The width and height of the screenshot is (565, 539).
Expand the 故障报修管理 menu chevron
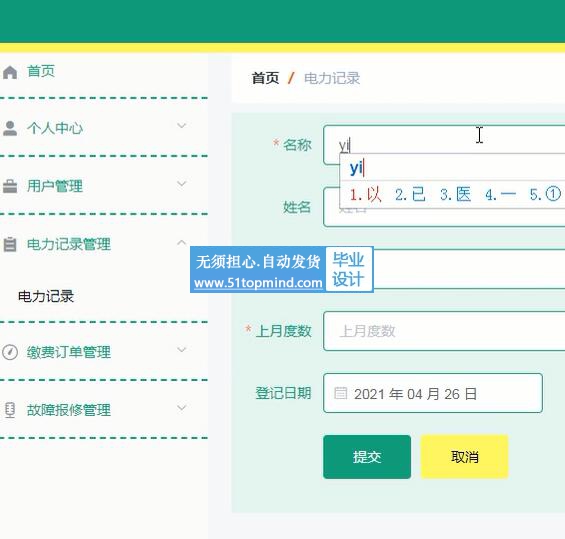point(182,408)
